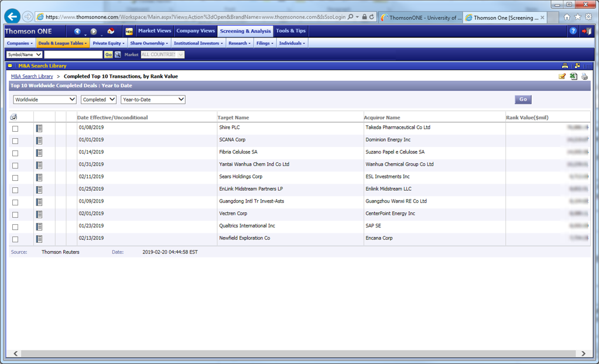Check the box for SCANA Corp row

click(15, 141)
